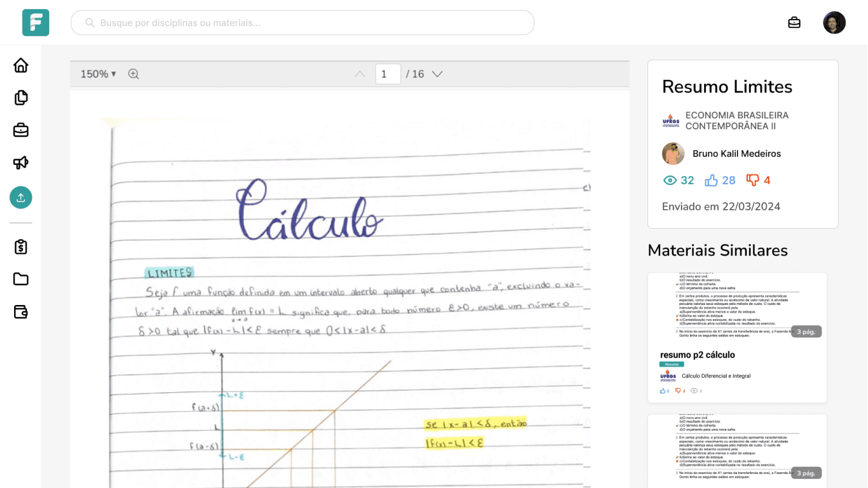
Task: Click the UFRGS logo in Resumo Limites card
Action: (671, 120)
